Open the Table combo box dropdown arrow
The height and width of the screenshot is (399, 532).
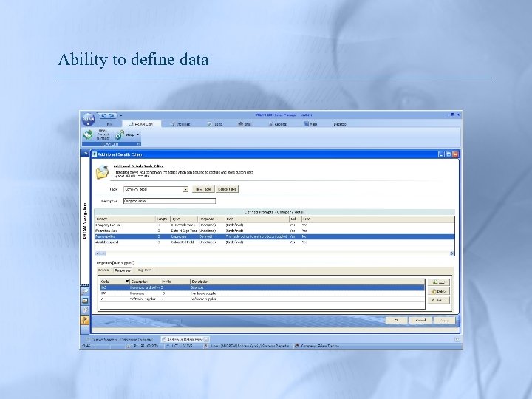pyautogui.click(x=185, y=189)
